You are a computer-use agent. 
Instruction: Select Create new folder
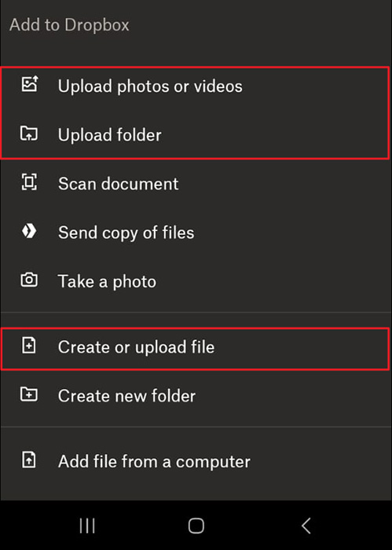pos(196,396)
